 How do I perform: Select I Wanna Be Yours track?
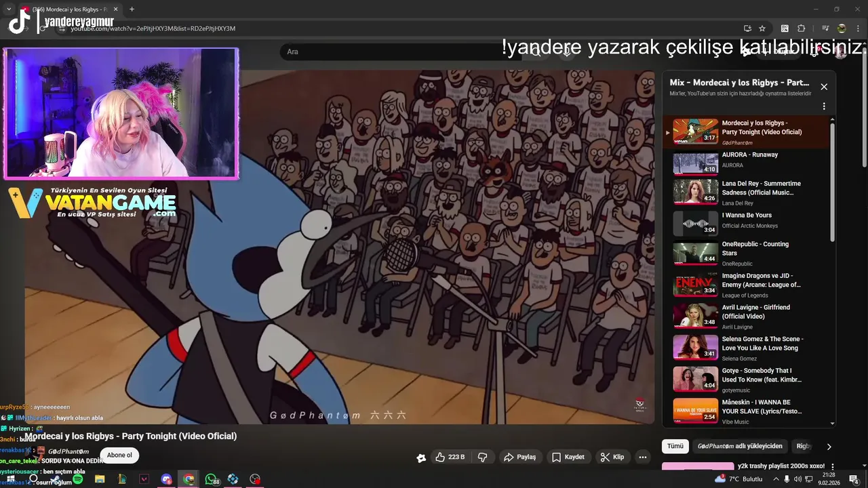(x=746, y=224)
